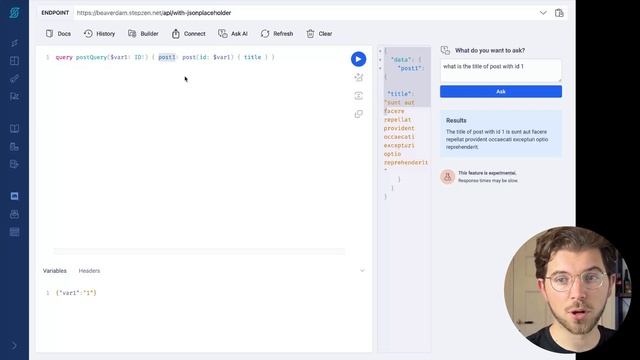This screenshot has height=360, width=640.
Task: Open query History
Action: 100,34
